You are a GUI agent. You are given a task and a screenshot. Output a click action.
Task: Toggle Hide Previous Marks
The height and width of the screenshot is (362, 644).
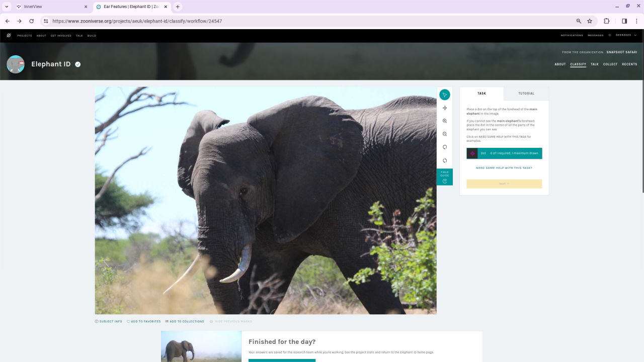pyautogui.click(x=231, y=321)
